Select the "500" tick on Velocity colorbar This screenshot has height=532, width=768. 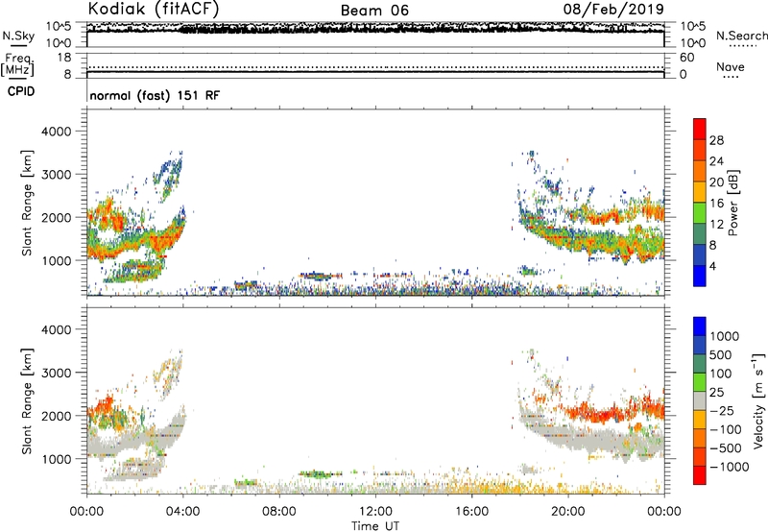[x=721, y=354]
